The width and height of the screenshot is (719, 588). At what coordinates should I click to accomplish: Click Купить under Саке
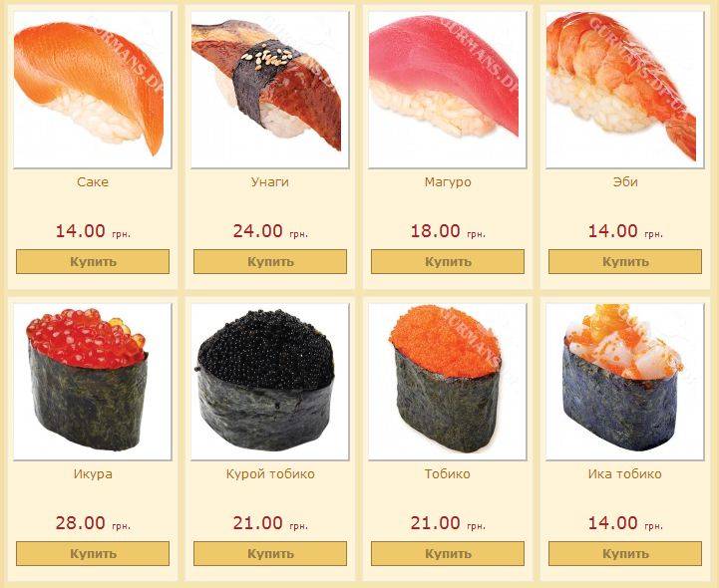tap(93, 262)
